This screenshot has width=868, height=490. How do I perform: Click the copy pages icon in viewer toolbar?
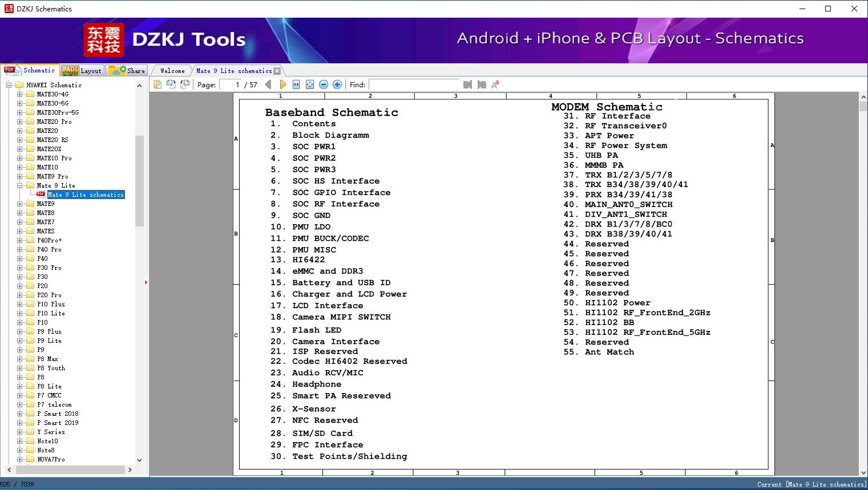click(158, 84)
